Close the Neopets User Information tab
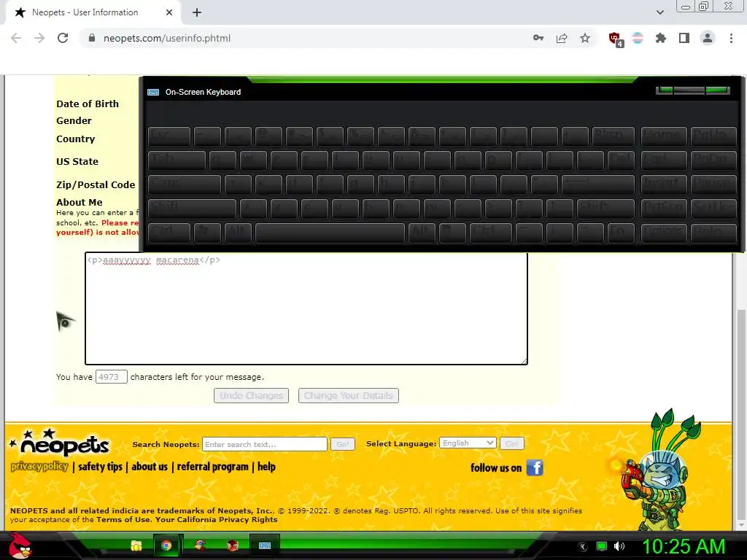Image resolution: width=747 pixels, height=560 pixels. tap(169, 12)
